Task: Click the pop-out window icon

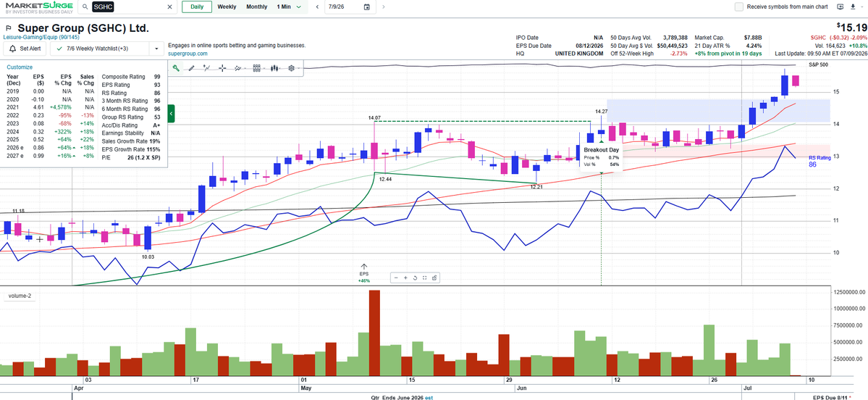Action: (840, 7)
